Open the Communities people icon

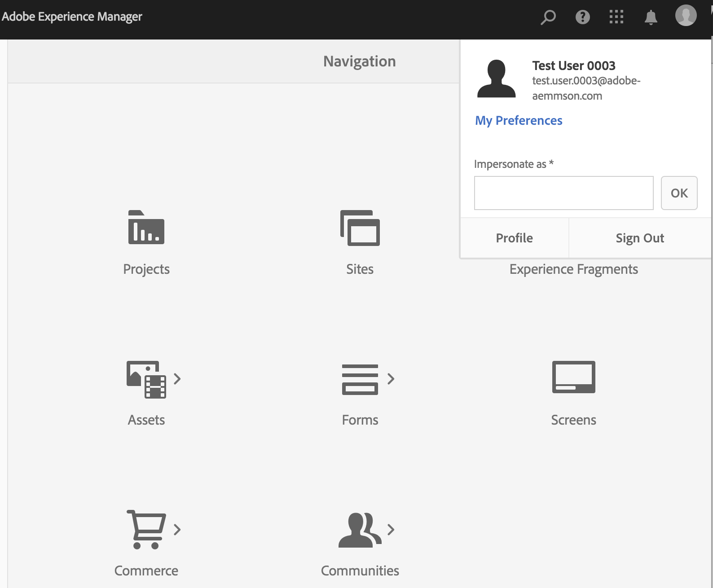tap(360, 530)
